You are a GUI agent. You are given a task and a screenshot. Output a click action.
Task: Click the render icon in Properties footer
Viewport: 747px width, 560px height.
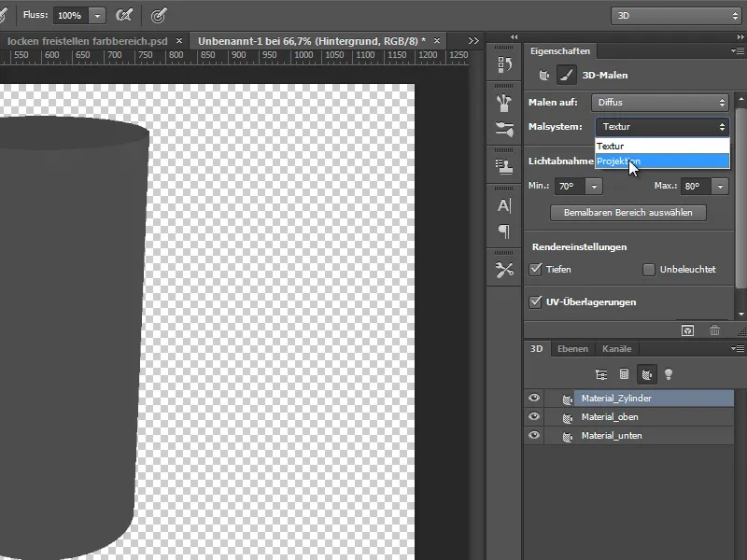(x=687, y=330)
